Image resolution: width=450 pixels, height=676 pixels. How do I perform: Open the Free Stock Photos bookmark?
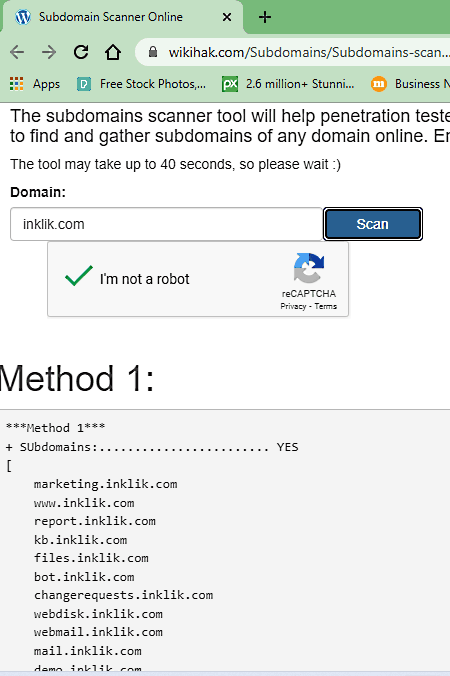[141, 84]
